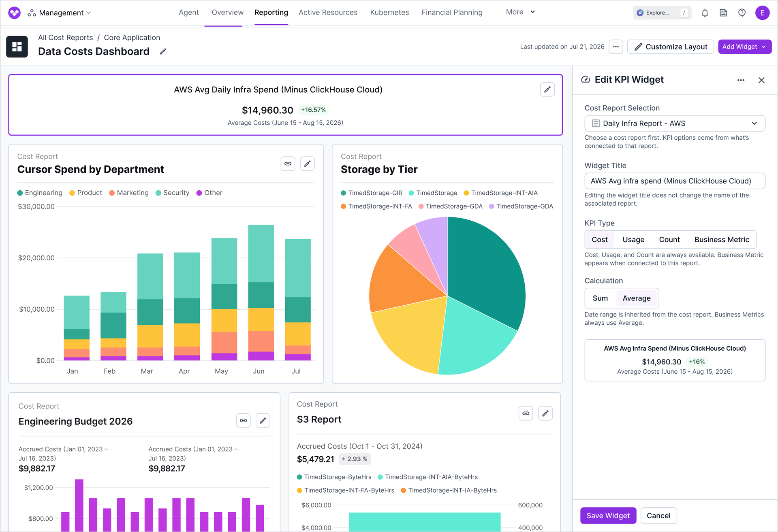778x532 pixels.
Task: Open the help question mark icon
Action: coord(742,13)
